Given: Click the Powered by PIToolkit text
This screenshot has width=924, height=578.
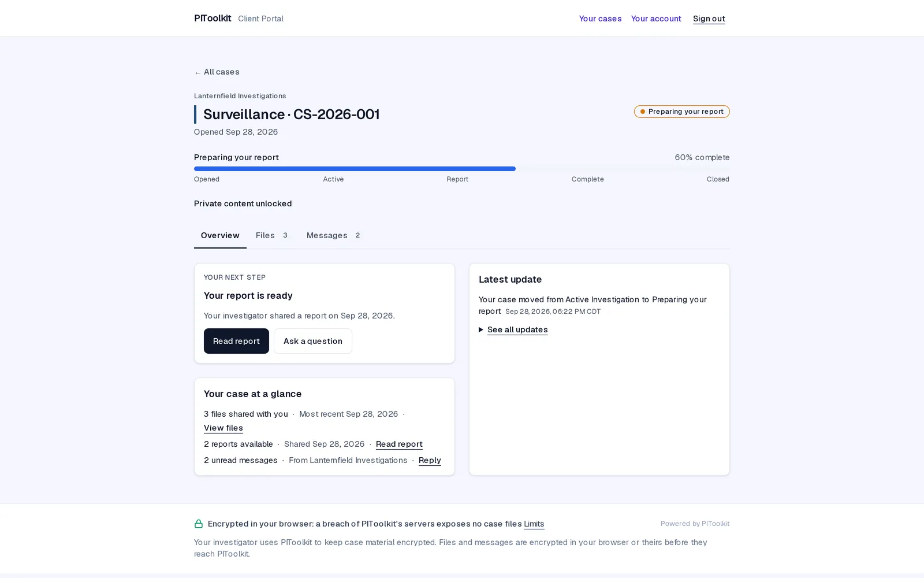Looking at the screenshot, I should tap(695, 524).
